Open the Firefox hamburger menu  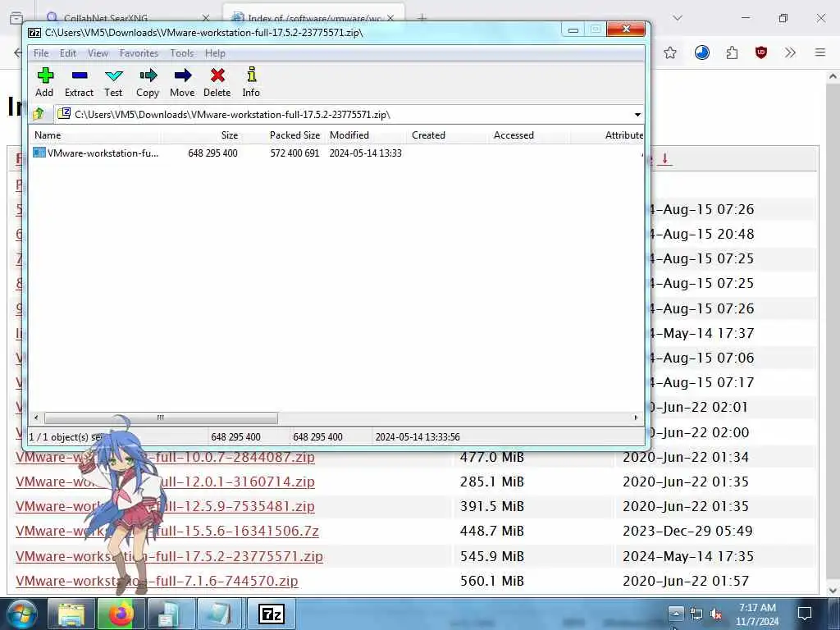pos(820,52)
